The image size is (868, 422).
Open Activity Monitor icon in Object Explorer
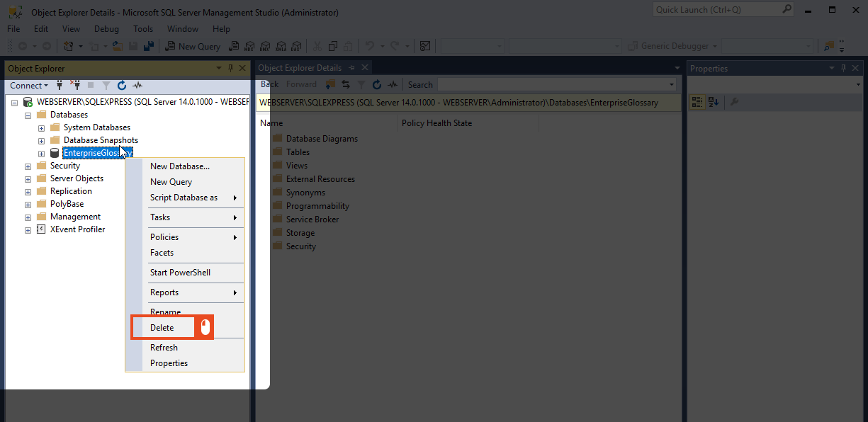coord(137,85)
